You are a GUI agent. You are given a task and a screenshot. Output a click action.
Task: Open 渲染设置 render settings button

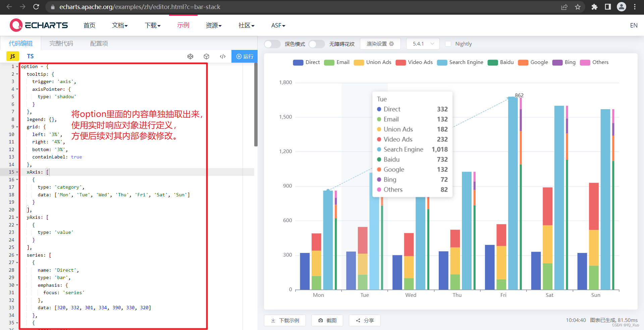pyautogui.click(x=380, y=44)
